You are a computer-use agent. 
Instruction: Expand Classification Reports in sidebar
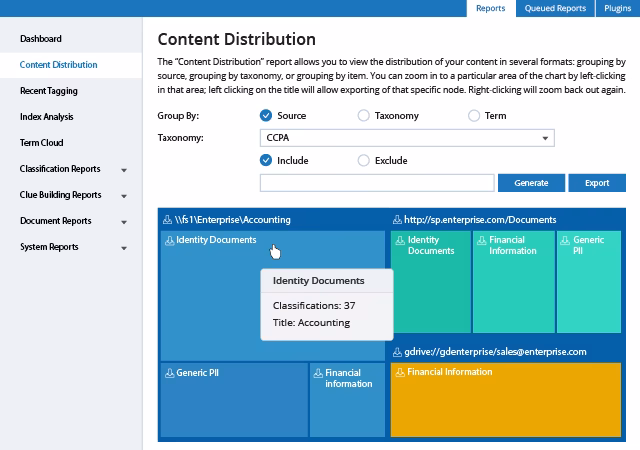click(124, 170)
